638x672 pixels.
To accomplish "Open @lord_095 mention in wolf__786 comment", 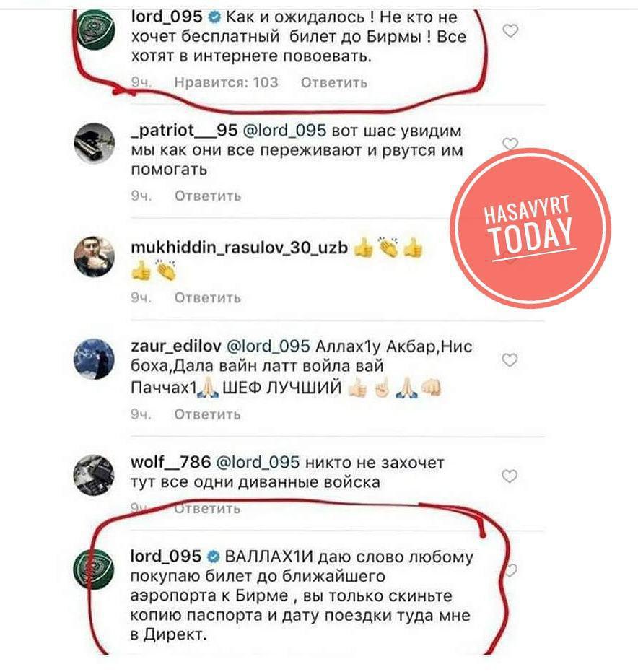I will coord(258,462).
